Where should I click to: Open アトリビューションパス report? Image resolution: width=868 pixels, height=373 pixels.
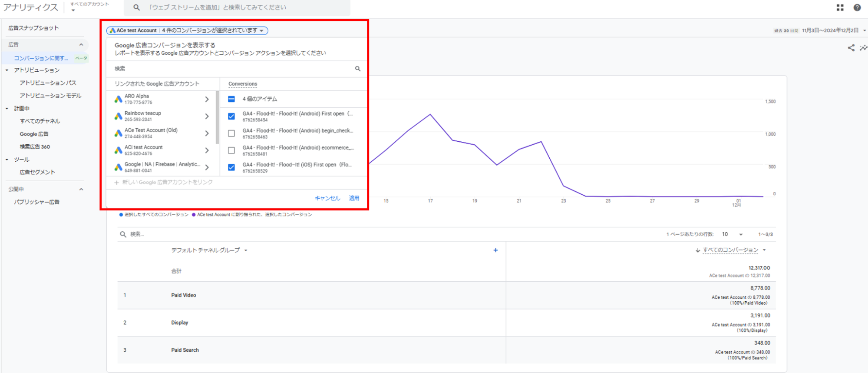coord(48,83)
